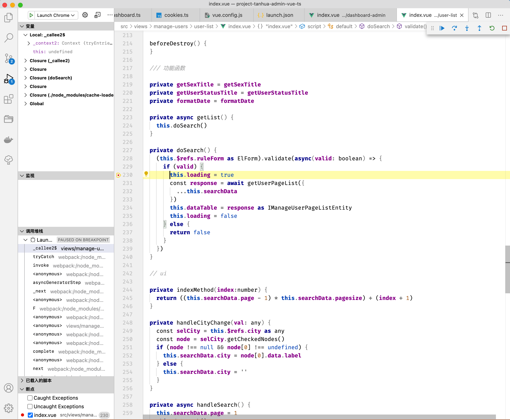Click the editor vertical scrollbar thumb

tap(507, 269)
